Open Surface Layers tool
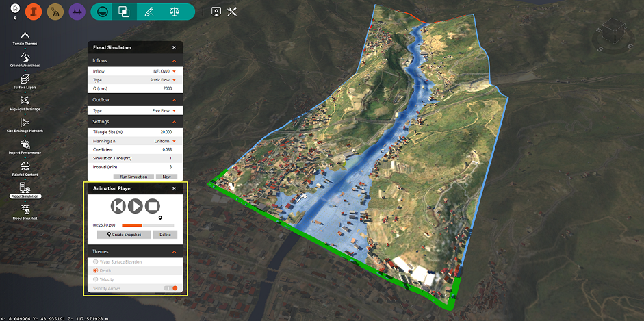 pyautogui.click(x=25, y=81)
